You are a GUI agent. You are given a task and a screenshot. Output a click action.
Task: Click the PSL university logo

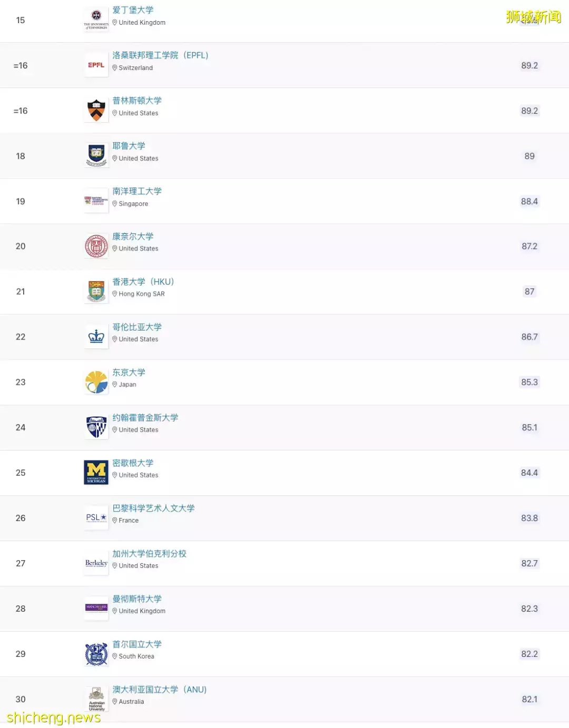(x=96, y=518)
